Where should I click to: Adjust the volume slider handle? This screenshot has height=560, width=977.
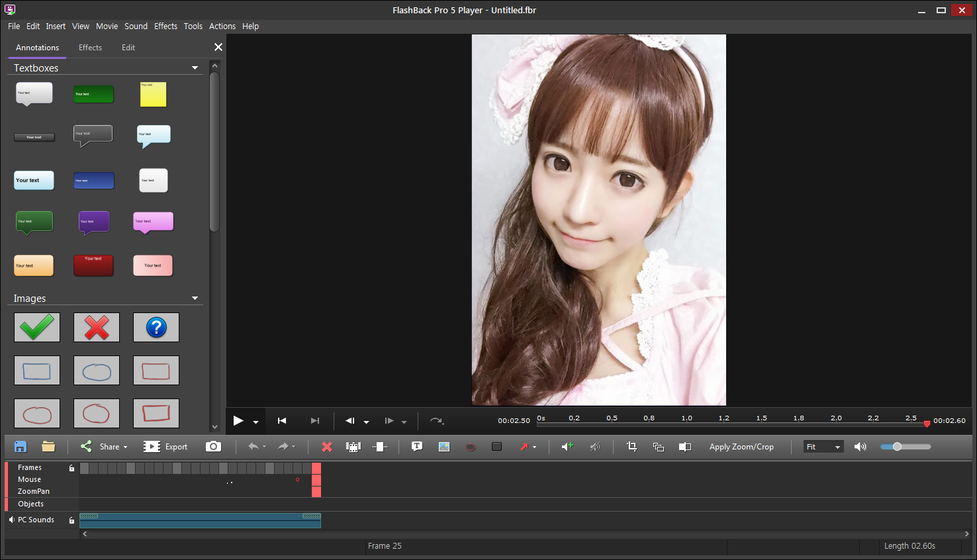[x=898, y=447]
